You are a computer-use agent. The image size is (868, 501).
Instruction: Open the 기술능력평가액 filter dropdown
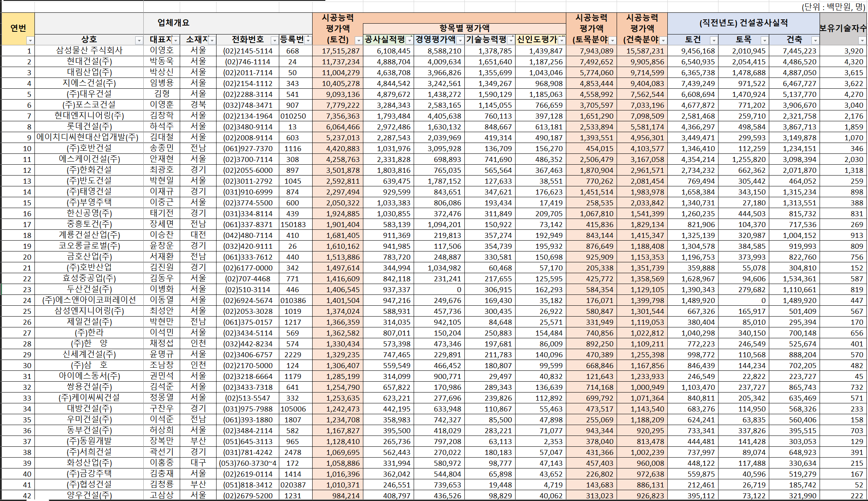click(511, 40)
